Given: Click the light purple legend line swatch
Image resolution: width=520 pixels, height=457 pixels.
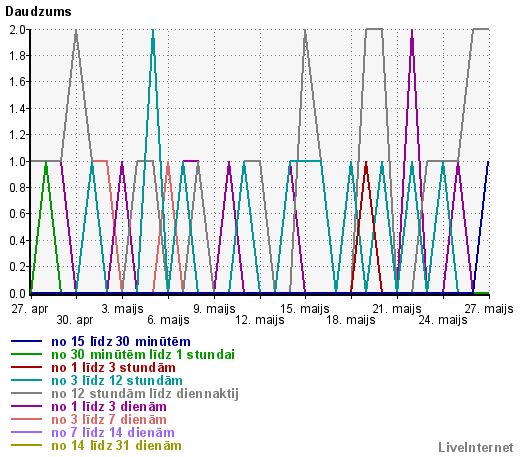Looking at the screenshot, I should 26,432.
